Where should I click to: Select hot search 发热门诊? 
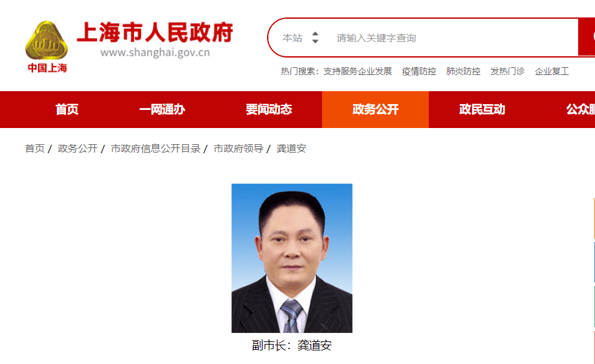(x=507, y=71)
